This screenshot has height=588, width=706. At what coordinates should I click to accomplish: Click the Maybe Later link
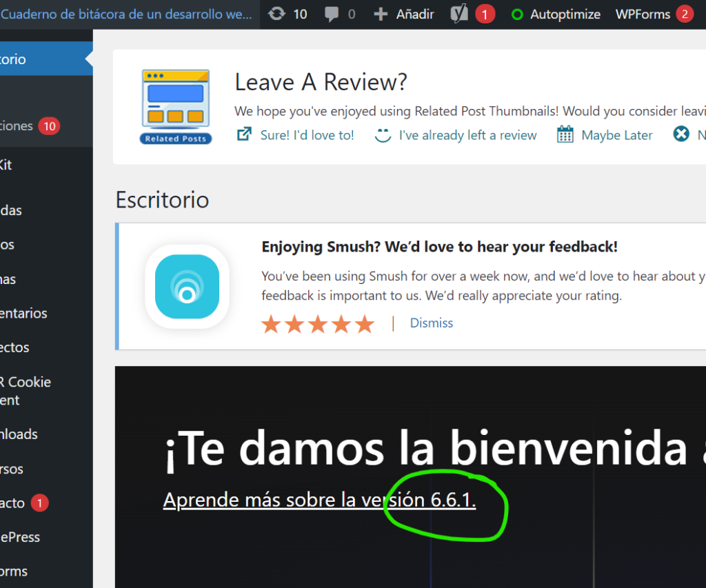click(x=617, y=135)
